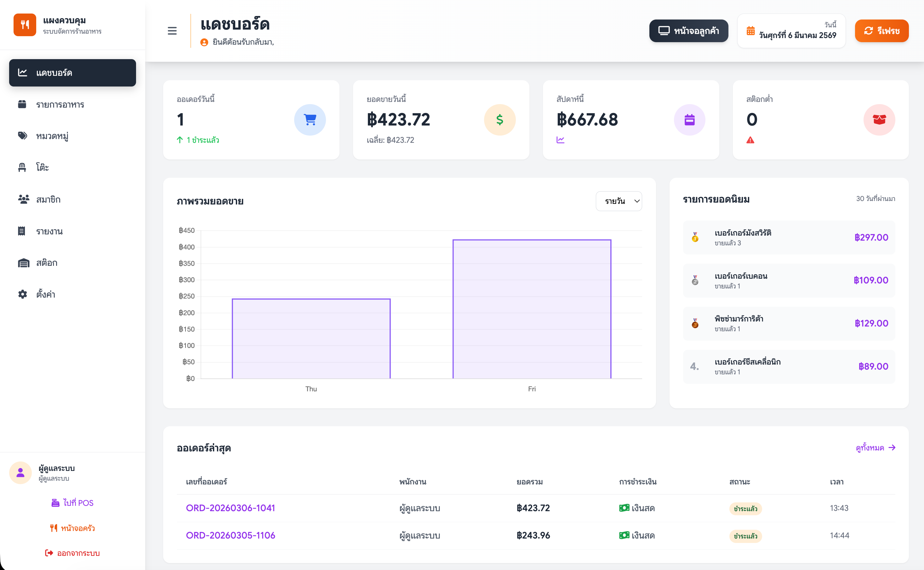Open order ORD-20260306-1041 link
Screen dimensions: 924x570
pyautogui.click(x=230, y=508)
